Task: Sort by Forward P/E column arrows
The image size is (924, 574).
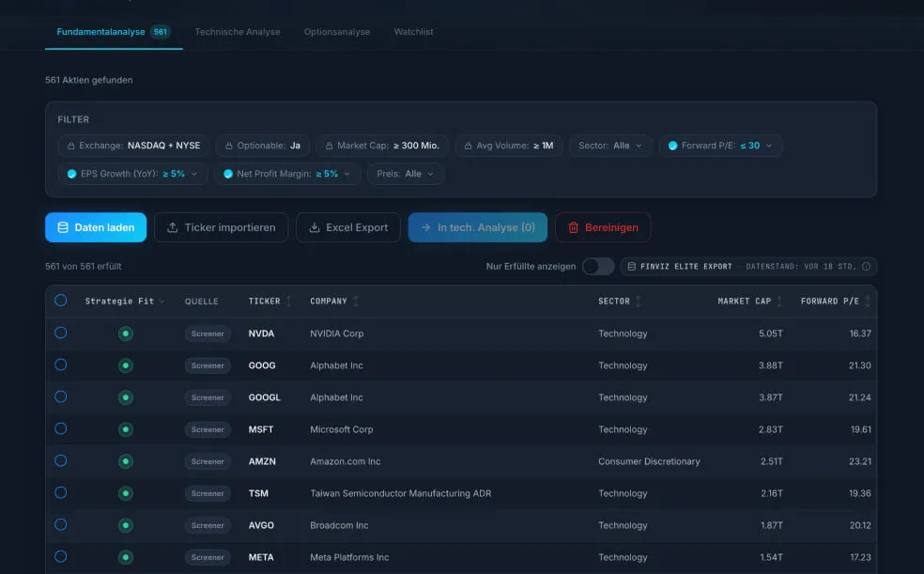Action: (x=867, y=302)
